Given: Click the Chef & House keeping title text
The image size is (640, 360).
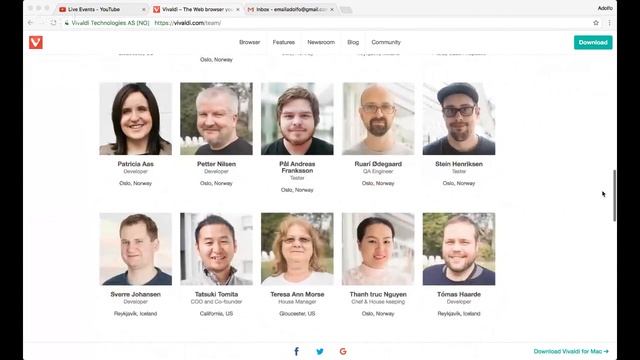Looking at the screenshot, I should pos(378,302).
